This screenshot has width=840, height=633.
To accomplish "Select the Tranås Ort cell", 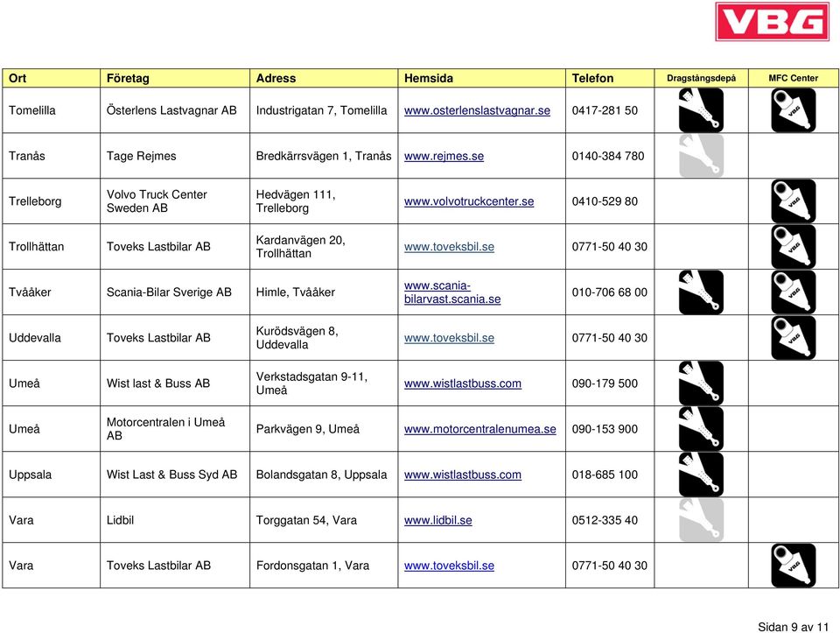I will 52,156.
